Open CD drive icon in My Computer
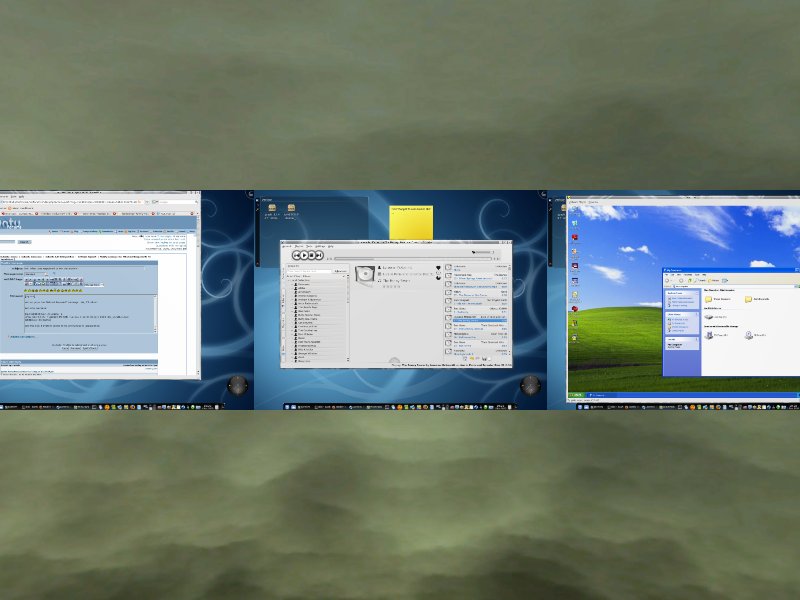This screenshot has height=600, width=800. pos(748,335)
